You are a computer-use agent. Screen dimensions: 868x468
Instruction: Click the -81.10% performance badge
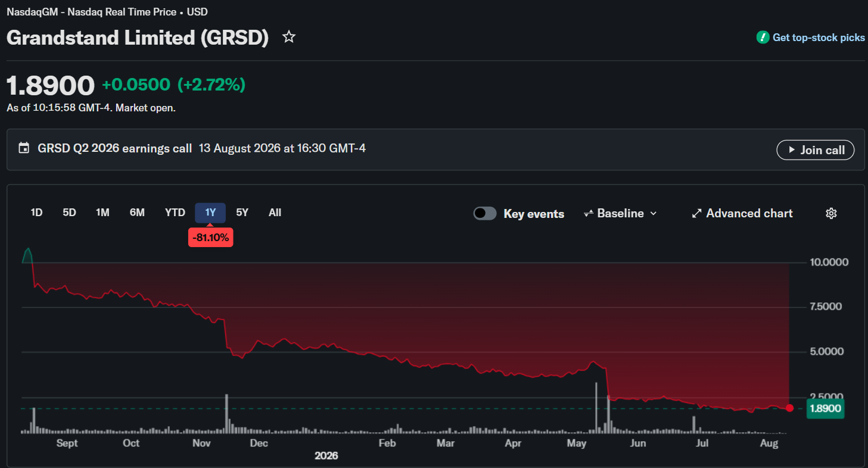pyautogui.click(x=210, y=238)
